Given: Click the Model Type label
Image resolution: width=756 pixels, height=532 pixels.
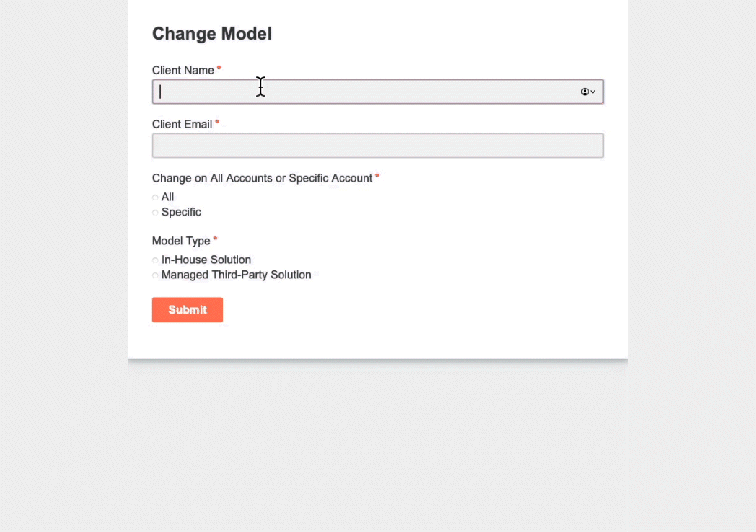Looking at the screenshot, I should (x=180, y=241).
